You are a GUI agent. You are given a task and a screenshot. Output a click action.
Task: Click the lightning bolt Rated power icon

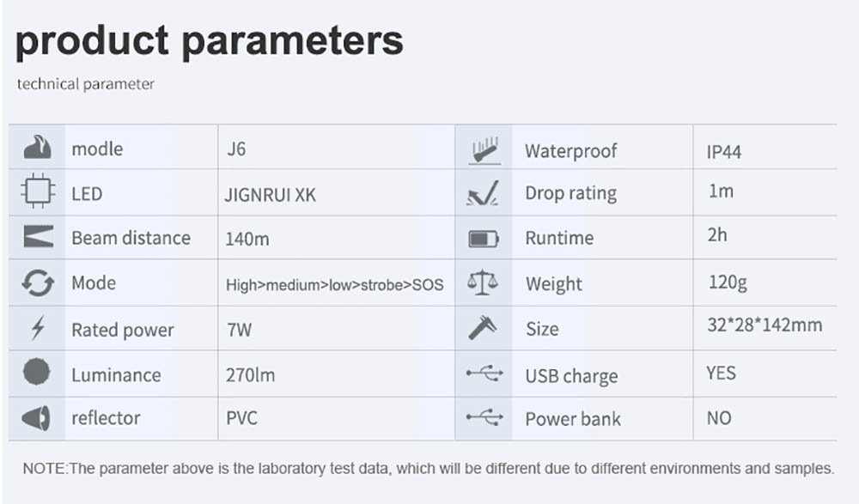tap(37, 329)
